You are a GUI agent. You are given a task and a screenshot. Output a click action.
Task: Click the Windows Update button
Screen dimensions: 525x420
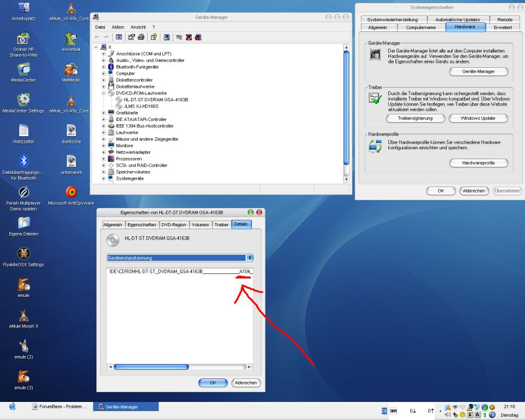(478, 118)
